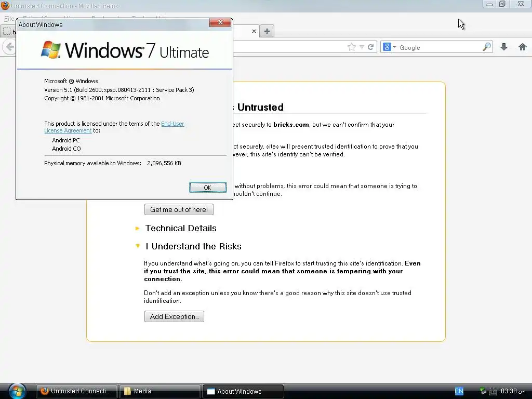This screenshot has width=532, height=399.
Task: Open the Start menu orb
Action: point(17,391)
